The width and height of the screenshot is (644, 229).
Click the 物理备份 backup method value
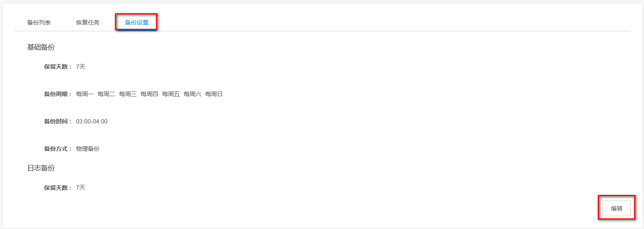click(88, 149)
